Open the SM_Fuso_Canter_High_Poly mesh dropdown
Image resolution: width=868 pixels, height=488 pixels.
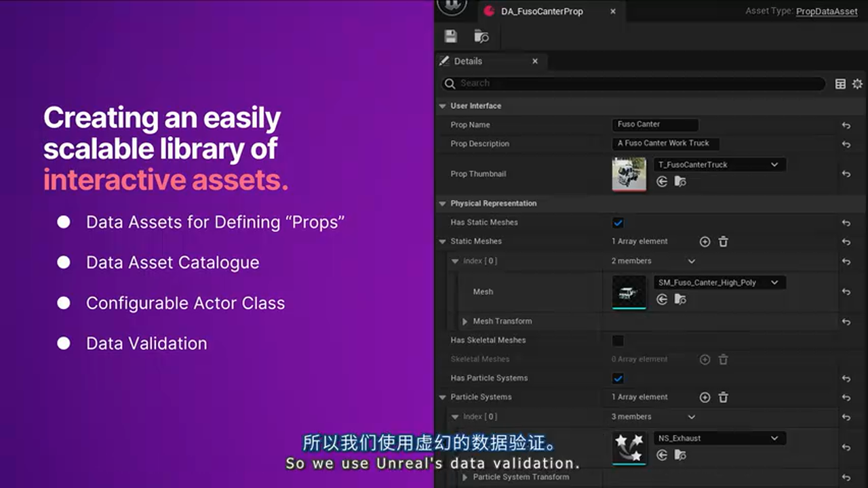774,283
